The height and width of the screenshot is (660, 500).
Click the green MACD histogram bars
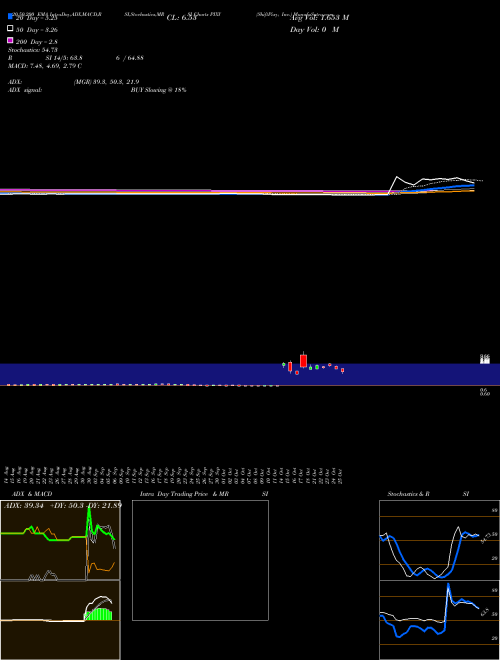pos(99,614)
